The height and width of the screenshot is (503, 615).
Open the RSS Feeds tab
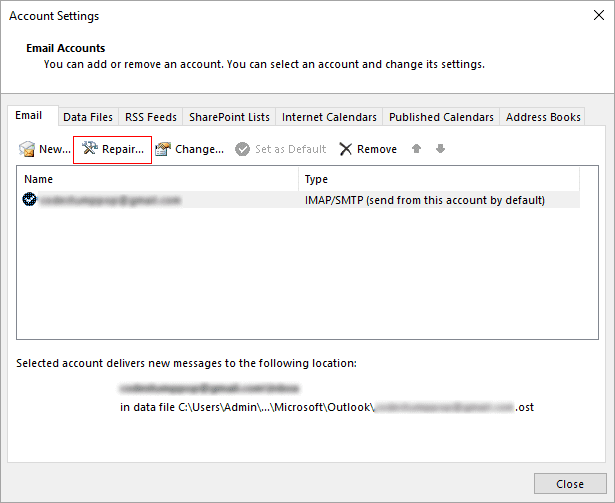pyautogui.click(x=151, y=117)
